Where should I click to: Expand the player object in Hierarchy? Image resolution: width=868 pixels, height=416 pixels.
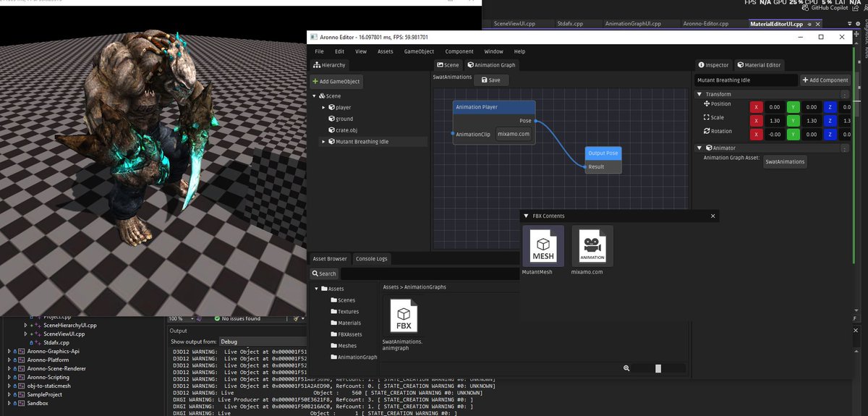(323, 108)
